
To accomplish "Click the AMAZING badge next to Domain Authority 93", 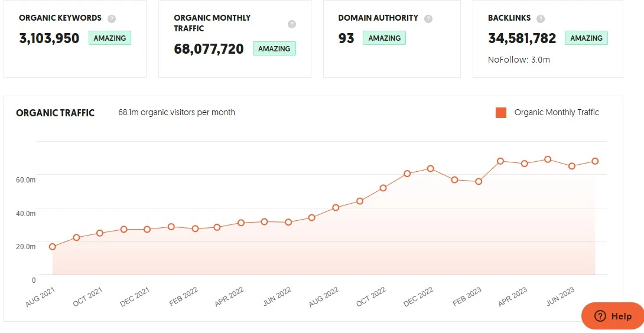I will [x=385, y=38].
